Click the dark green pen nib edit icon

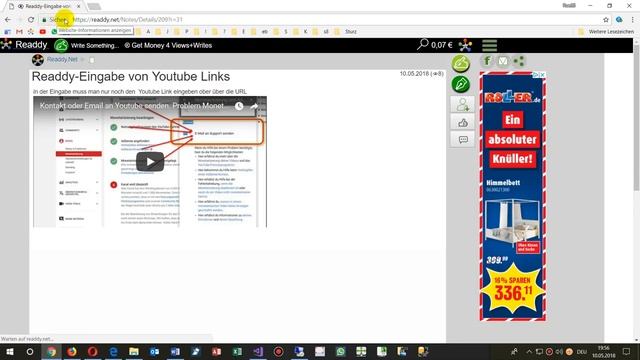click(461, 84)
